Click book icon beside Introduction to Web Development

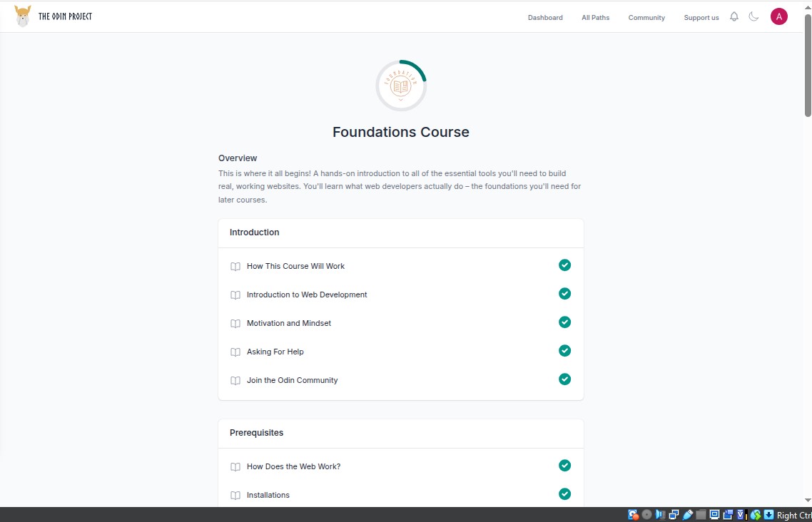click(235, 295)
